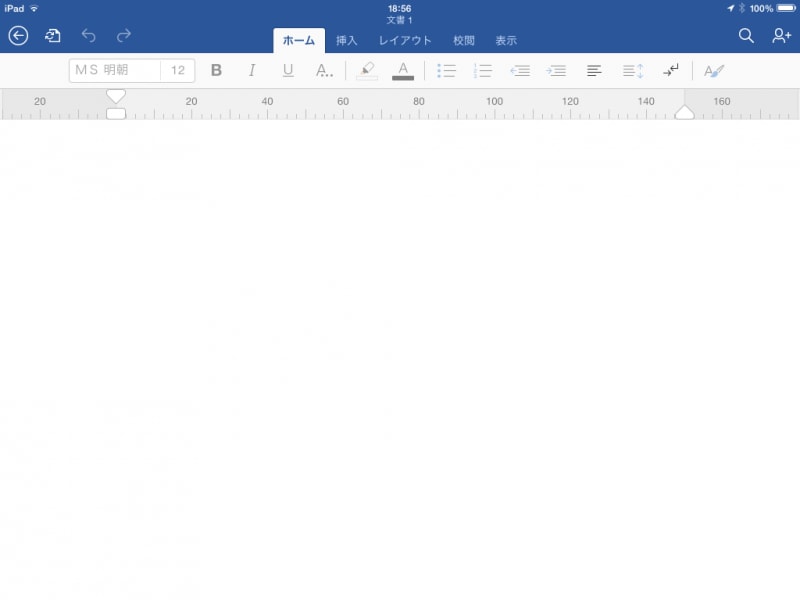Toggle underline formatting
This screenshot has width=800, height=600.
coord(287,70)
